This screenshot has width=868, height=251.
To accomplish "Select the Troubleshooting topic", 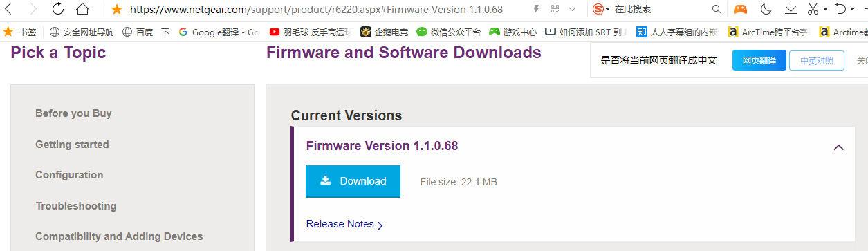I will [76, 206].
